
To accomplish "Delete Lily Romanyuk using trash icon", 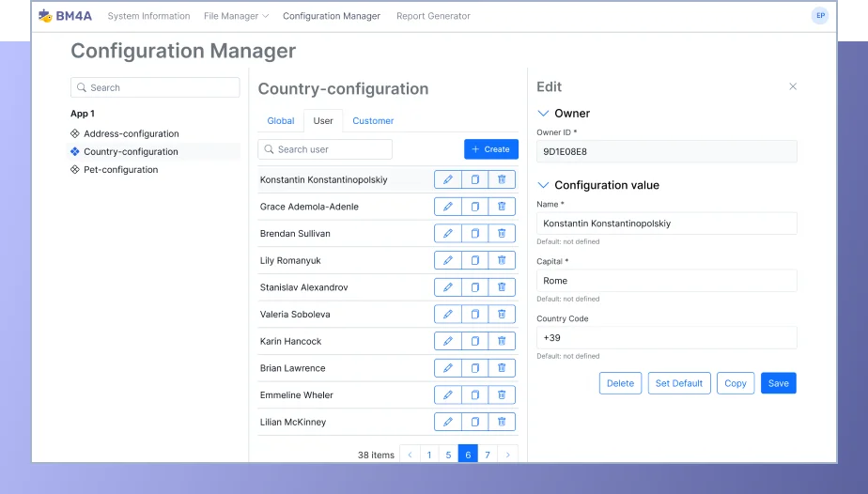I will click(x=502, y=260).
